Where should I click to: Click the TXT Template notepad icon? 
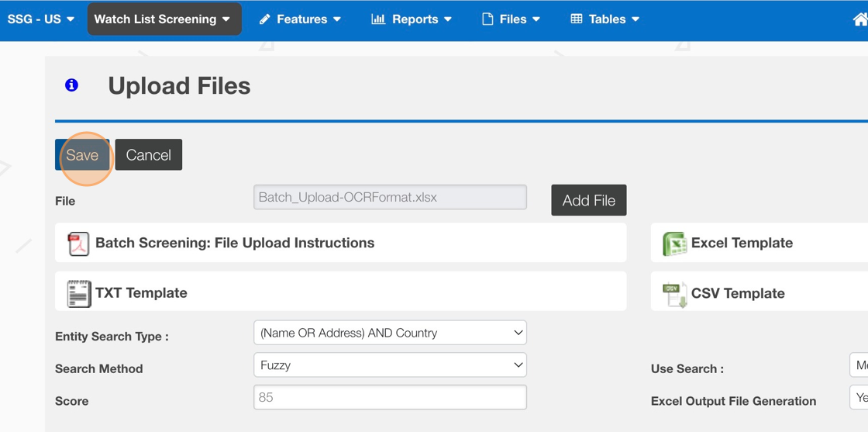[78, 293]
